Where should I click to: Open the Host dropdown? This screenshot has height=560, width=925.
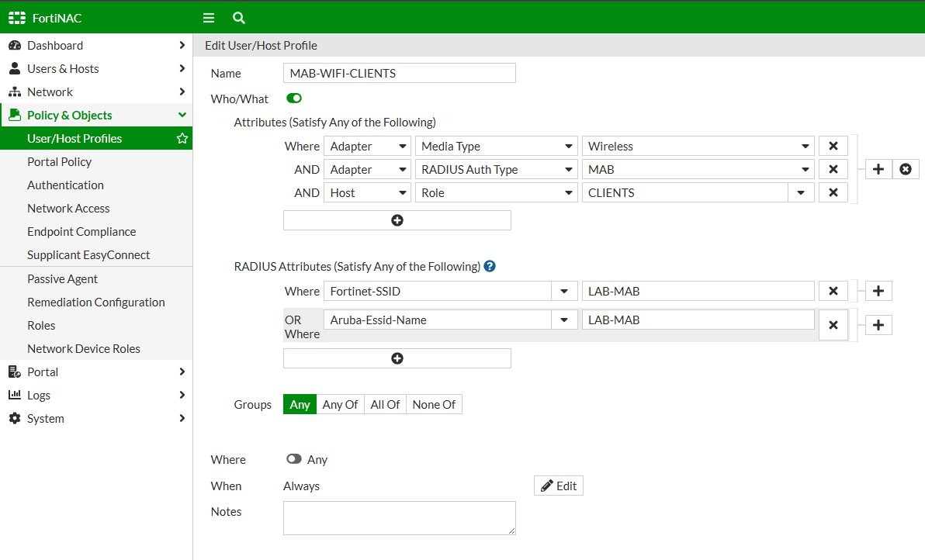[x=368, y=193]
